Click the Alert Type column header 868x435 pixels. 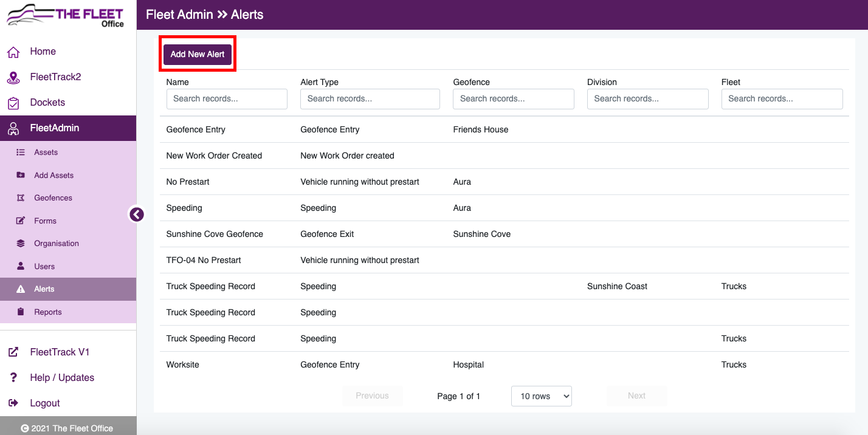319,82
